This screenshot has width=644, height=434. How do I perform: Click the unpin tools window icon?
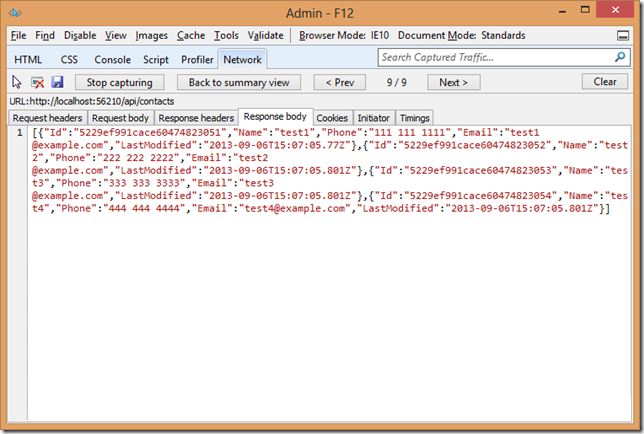coord(623,35)
